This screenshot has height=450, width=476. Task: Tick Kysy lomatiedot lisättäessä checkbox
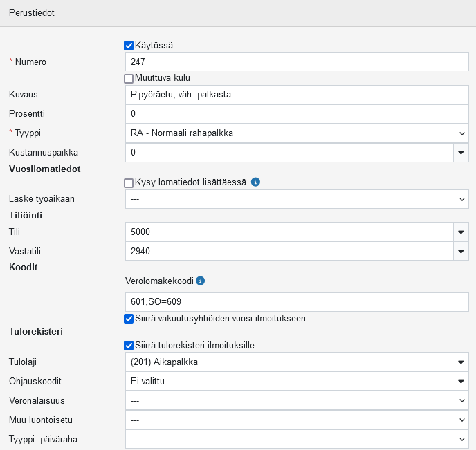(129, 183)
